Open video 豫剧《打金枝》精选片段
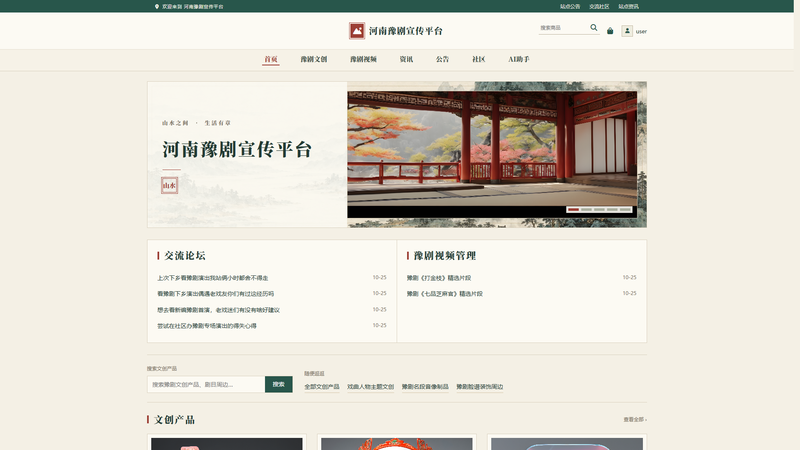Viewport: 800px width, 450px height. [x=439, y=278]
